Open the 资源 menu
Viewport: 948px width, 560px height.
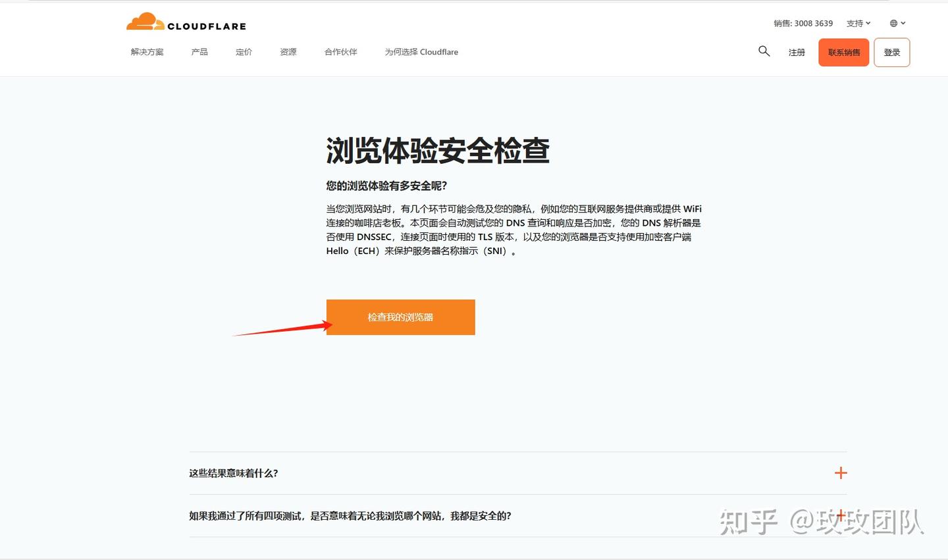[x=288, y=52]
